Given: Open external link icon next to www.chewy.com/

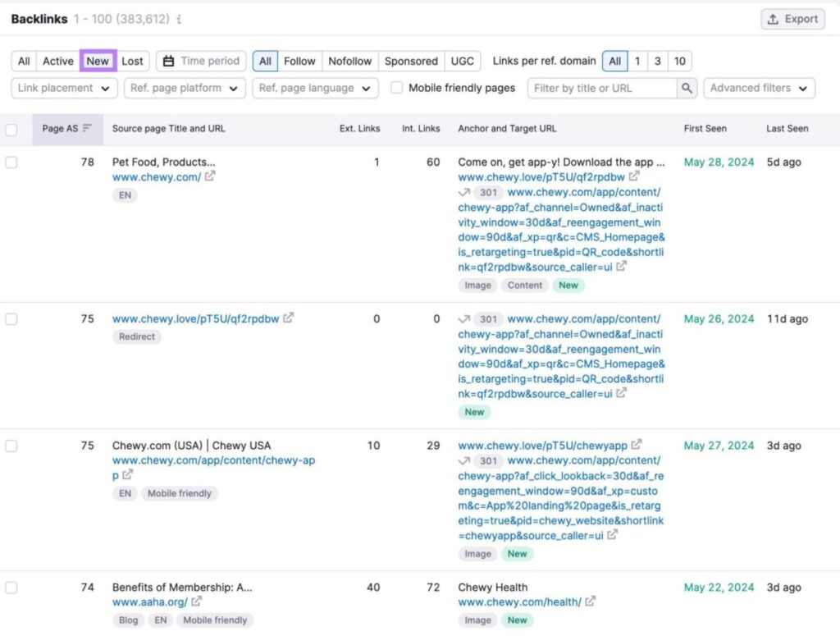Looking at the screenshot, I should [x=209, y=176].
